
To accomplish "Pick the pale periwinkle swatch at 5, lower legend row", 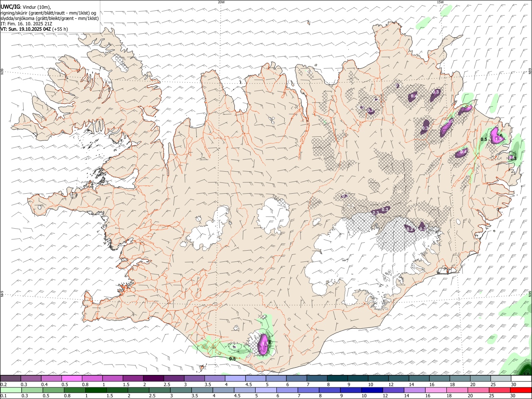I will [x=266, y=390].
